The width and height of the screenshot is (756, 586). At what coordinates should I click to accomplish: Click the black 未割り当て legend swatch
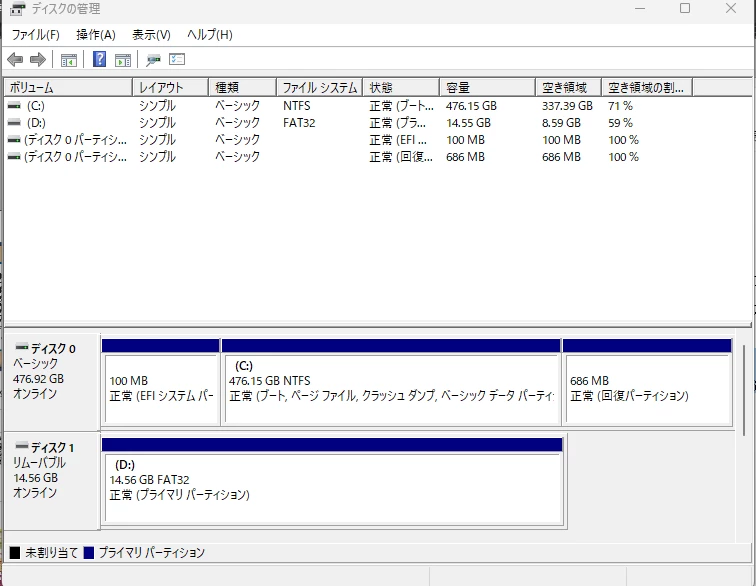pyautogui.click(x=15, y=553)
